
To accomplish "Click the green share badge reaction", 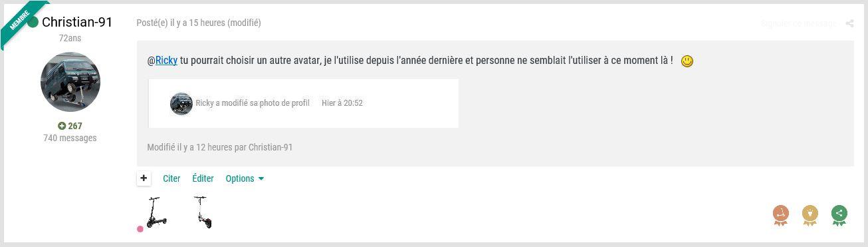I will 839,215.
